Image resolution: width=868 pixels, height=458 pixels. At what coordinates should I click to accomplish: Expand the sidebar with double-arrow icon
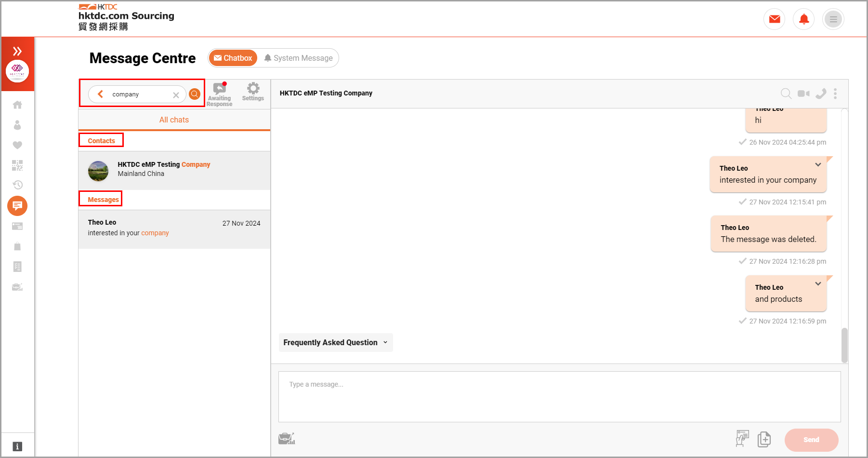point(17,51)
